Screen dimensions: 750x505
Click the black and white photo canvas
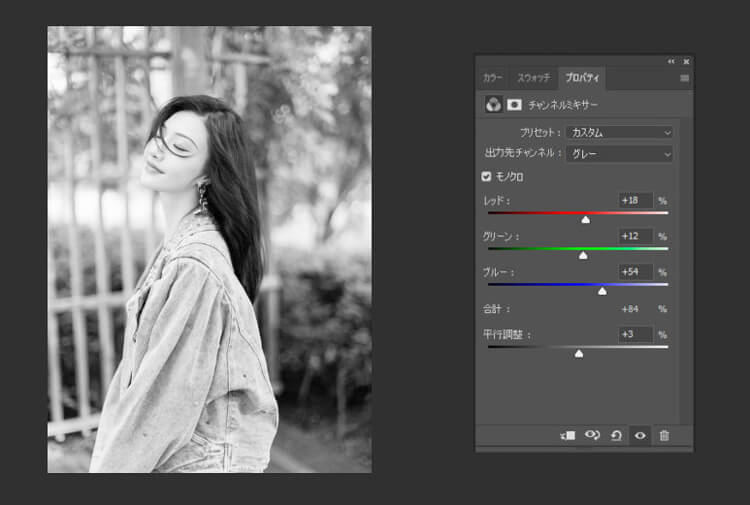[x=209, y=249]
